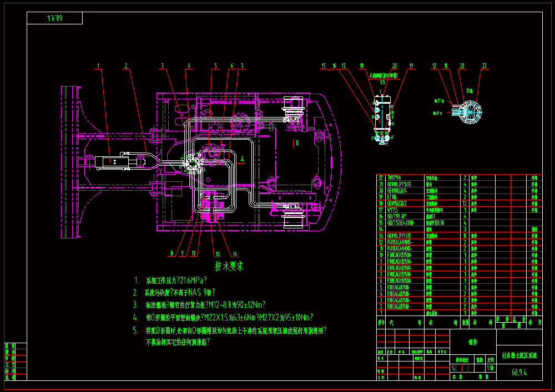Click balloon callout 2 above the main view
This screenshot has width=555, height=392.
pos(125,66)
